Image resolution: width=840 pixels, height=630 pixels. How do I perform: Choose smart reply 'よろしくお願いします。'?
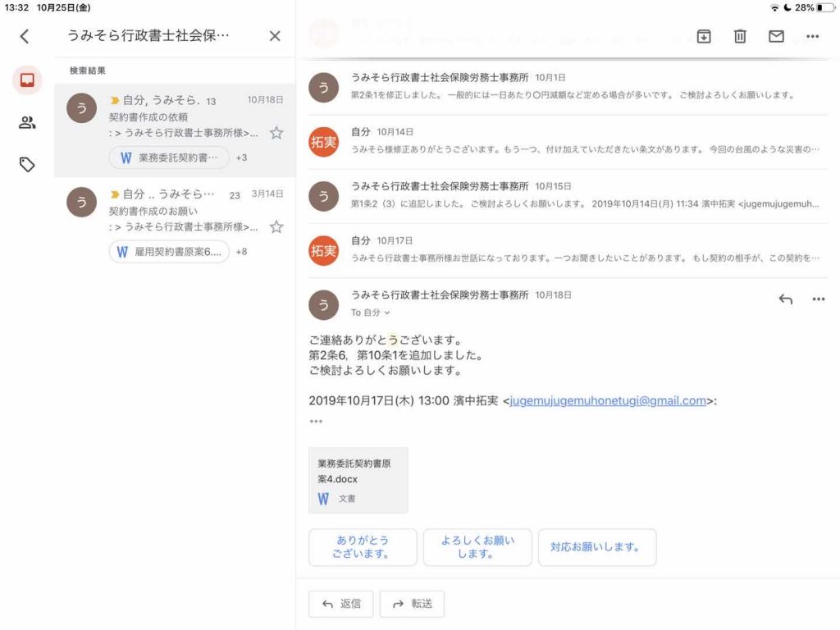[x=477, y=547]
